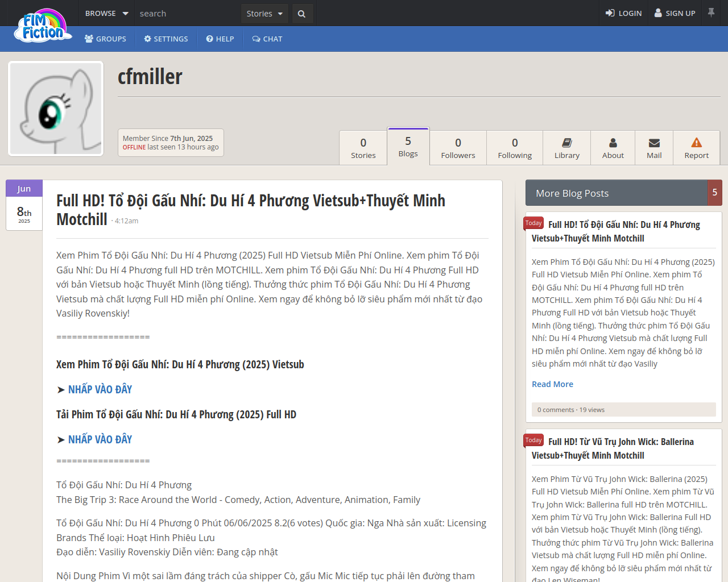
Task: Open the Groups menu item
Action: click(x=105, y=39)
